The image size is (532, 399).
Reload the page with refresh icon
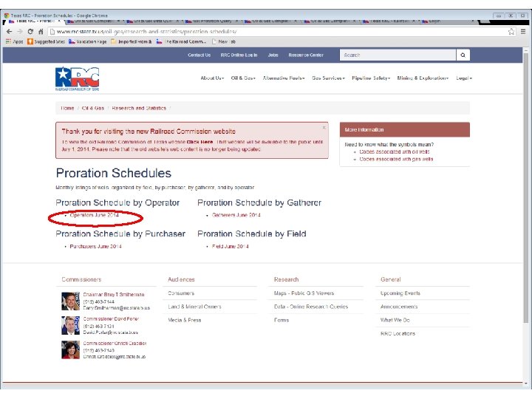(30, 32)
